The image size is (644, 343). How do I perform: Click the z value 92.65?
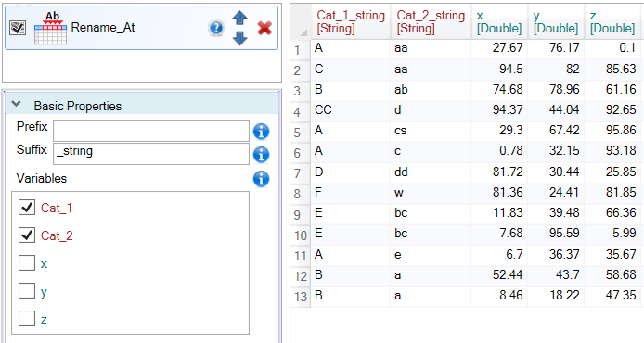pyautogui.click(x=612, y=110)
